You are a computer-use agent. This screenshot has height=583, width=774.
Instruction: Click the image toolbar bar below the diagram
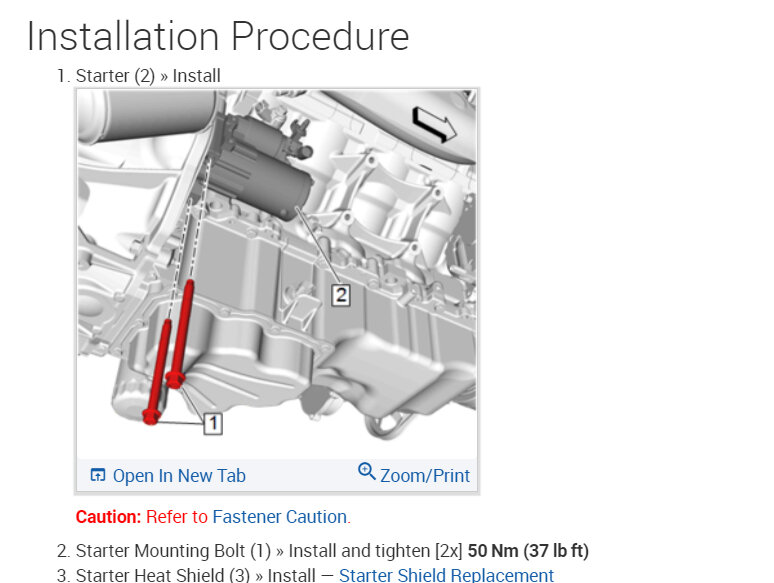click(277, 475)
